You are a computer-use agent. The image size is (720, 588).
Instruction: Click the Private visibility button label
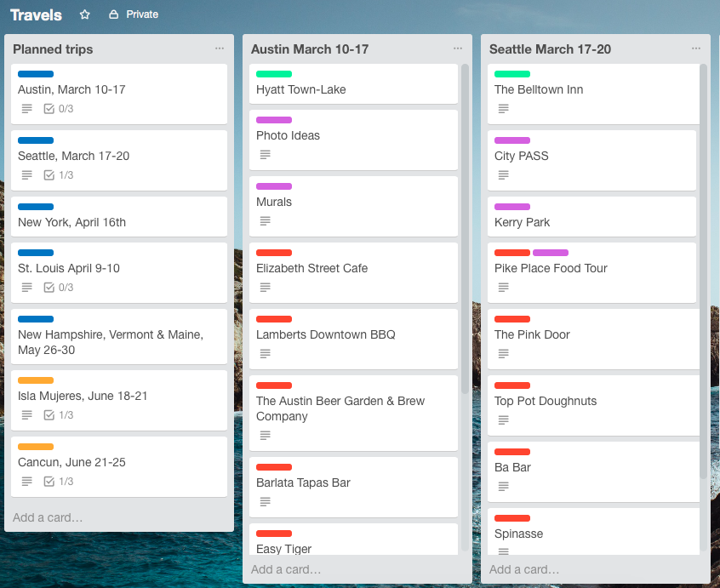pyautogui.click(x=142, y=14)
